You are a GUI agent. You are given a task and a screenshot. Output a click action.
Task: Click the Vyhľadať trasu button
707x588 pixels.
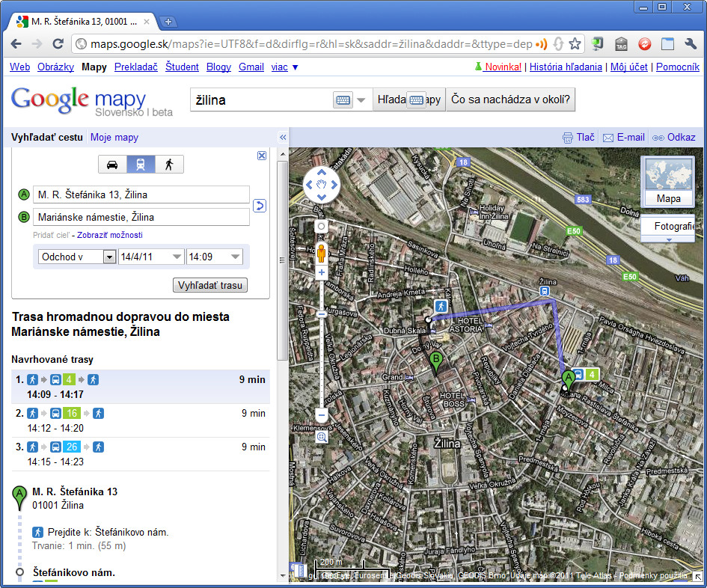[210, 286]
